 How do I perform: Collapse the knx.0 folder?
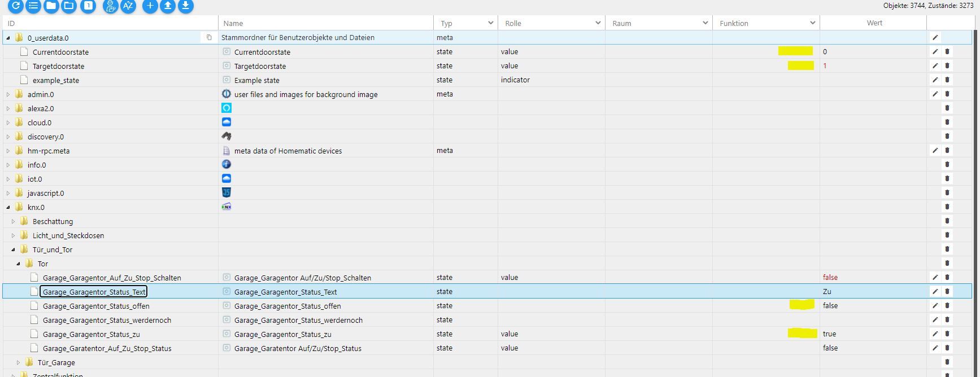pos(8,207)
